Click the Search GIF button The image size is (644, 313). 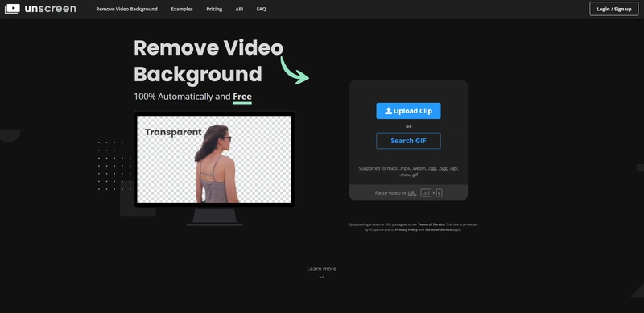coord(408,141)
